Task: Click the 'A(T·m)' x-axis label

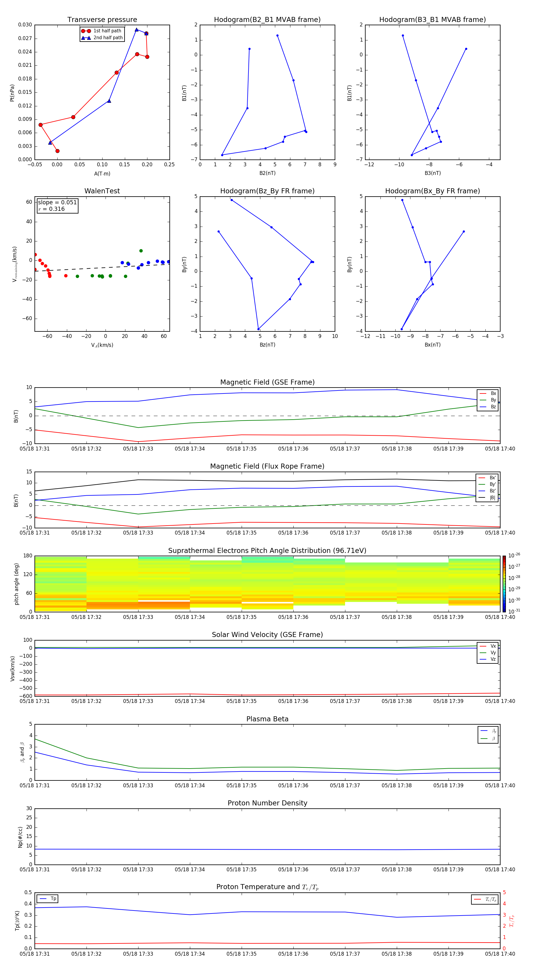Action: [102, 173]
